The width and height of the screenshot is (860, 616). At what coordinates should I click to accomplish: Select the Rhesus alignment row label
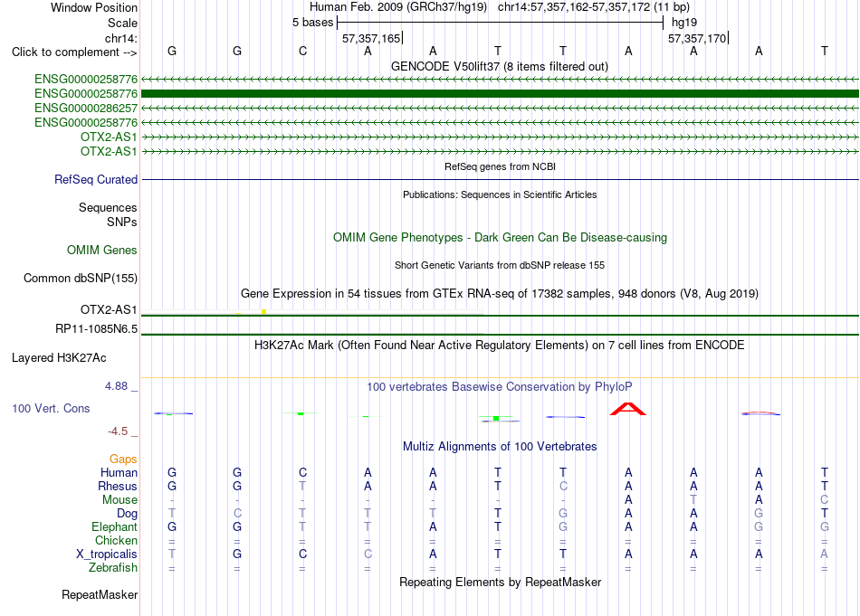pos(118,486)
